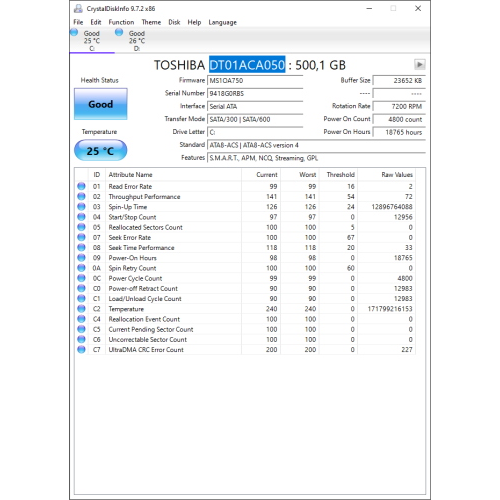Click status orb for Uncorrectable Sector Count
Viewport: 500px width, 500px height.
coord(81,339)
